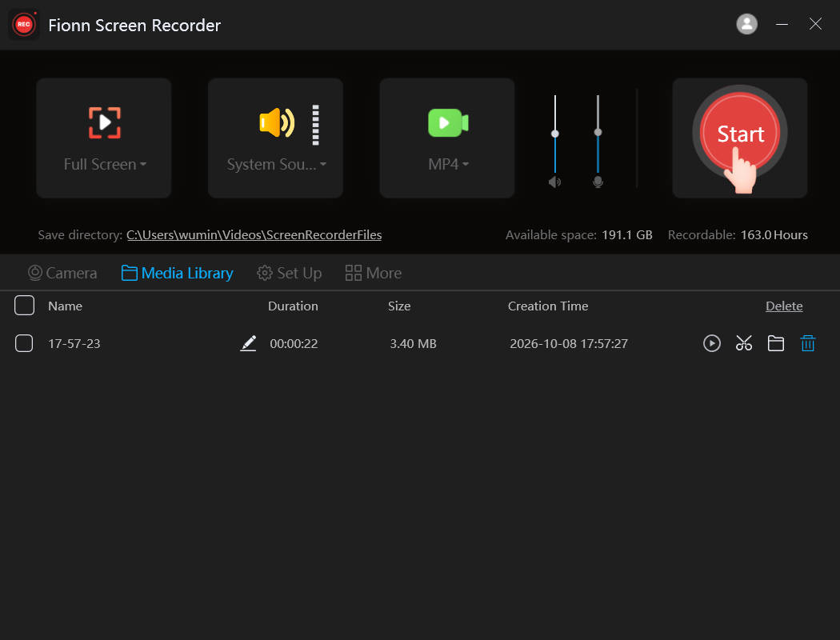Mute the microphone icon under slider
Viewport: 840px width, 640px height.
click(x=598, y=182)
